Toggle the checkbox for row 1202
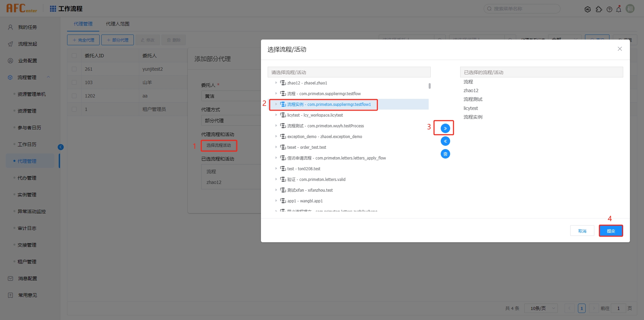Viewport: 644px width, 320px height. [74, 96]
